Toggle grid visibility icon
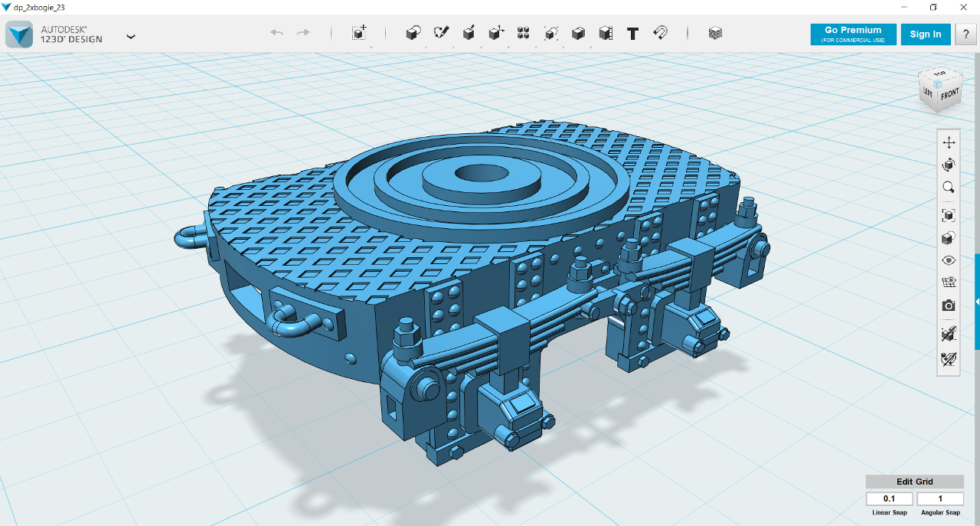980x526 pixels. click(x=949, y=283)
